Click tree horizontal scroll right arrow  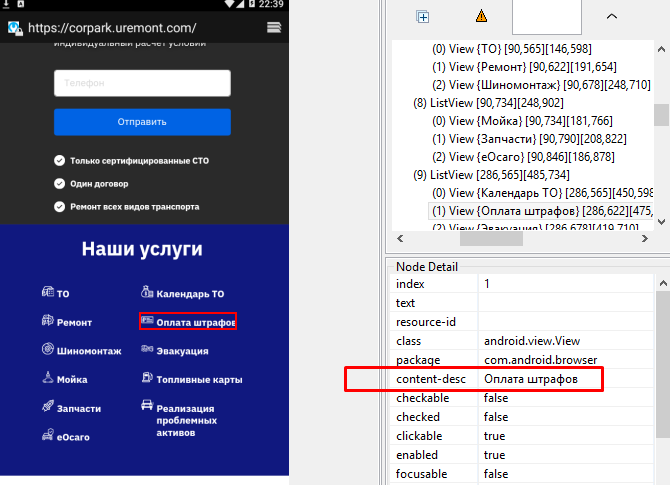[x=645, y=238]
